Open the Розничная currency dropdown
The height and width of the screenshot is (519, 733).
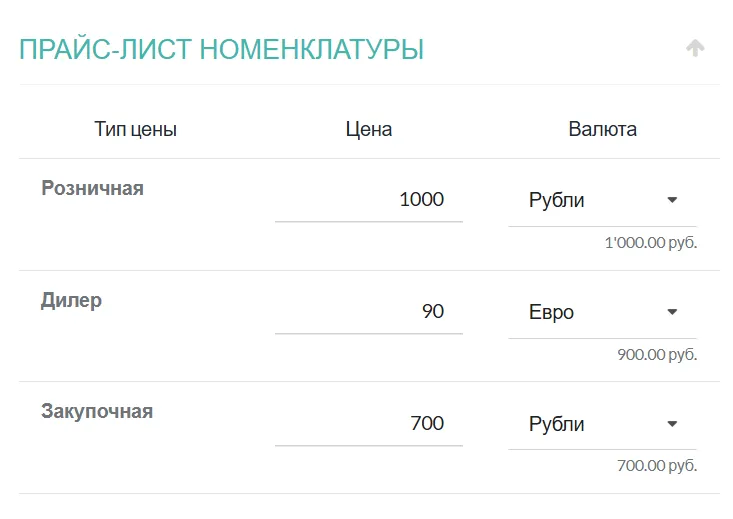(x=590, y=200)
